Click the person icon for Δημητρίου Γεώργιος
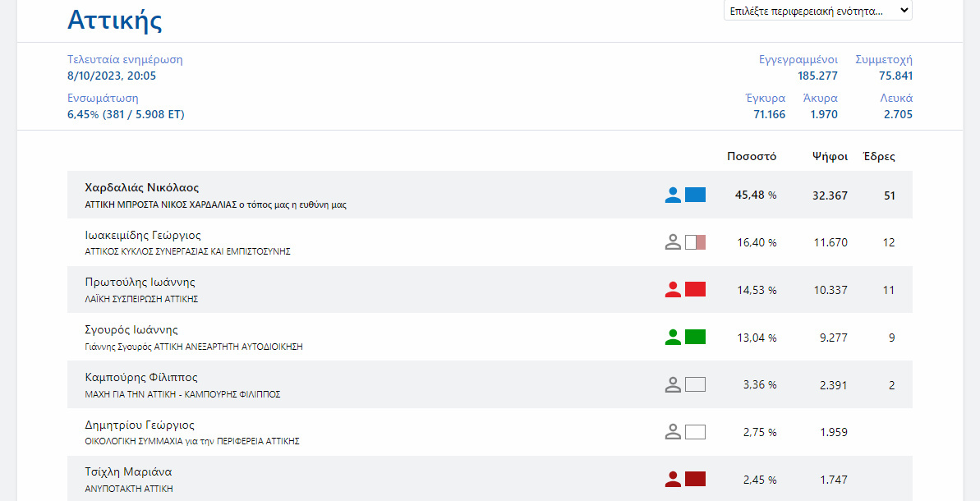Screen dimensions: 980x501 [673, 431]
